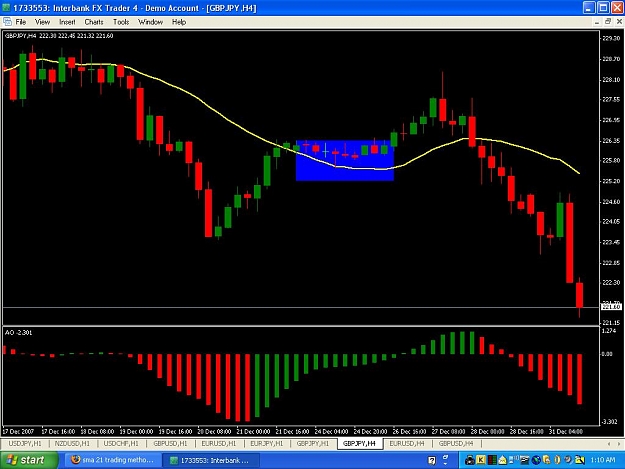
Task: Select the active GBPJPY,H4 chart tab
Action: 360,443
